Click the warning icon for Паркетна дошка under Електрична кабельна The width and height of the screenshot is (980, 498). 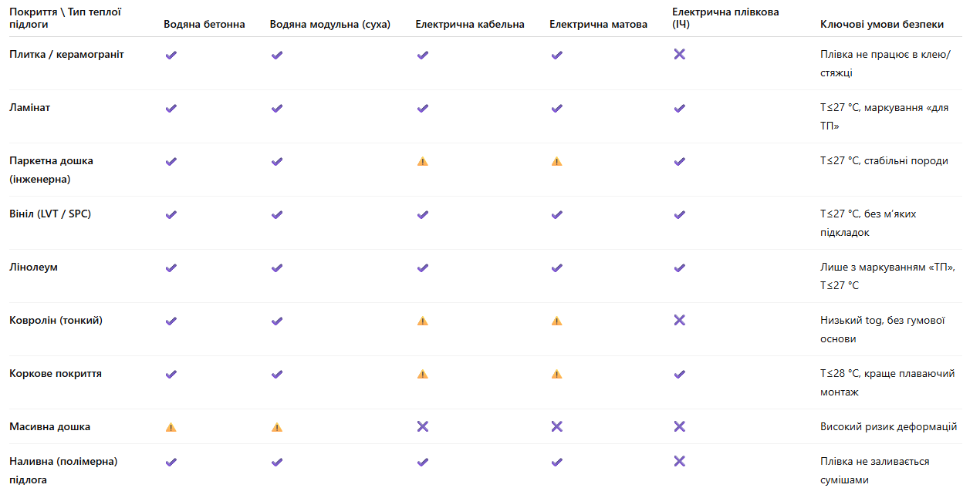[422, 161]
